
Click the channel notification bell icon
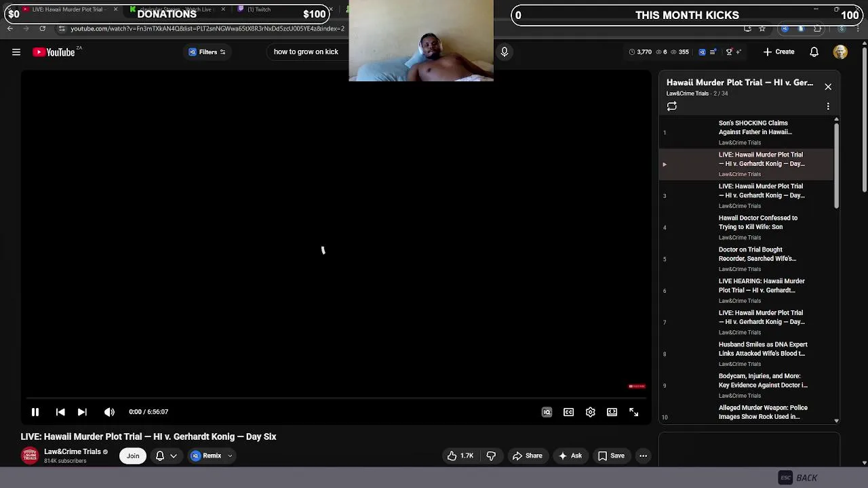coord(160,455)
